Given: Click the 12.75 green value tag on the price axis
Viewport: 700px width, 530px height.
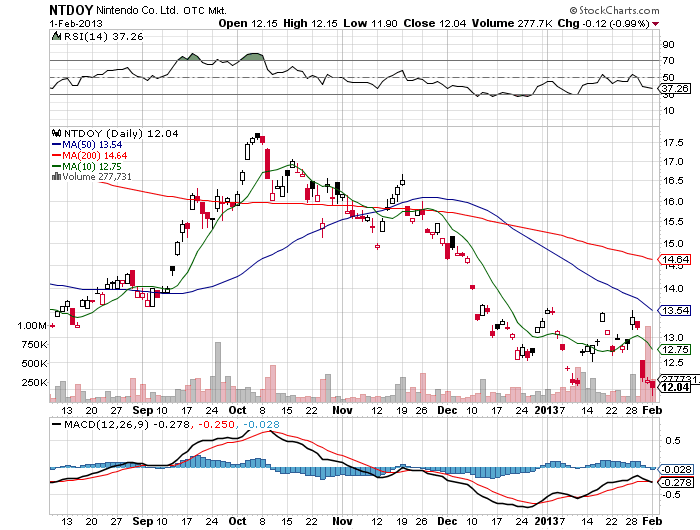Looking at the screenshot, I should (675, 349).
